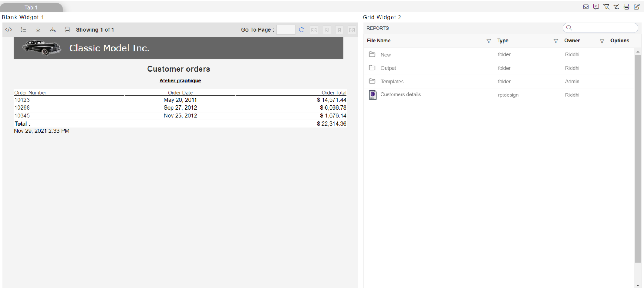Click the May 20, 2011 order date
Image resolution: width=644 pixels, height=288 pixels.
click(180, 100)
